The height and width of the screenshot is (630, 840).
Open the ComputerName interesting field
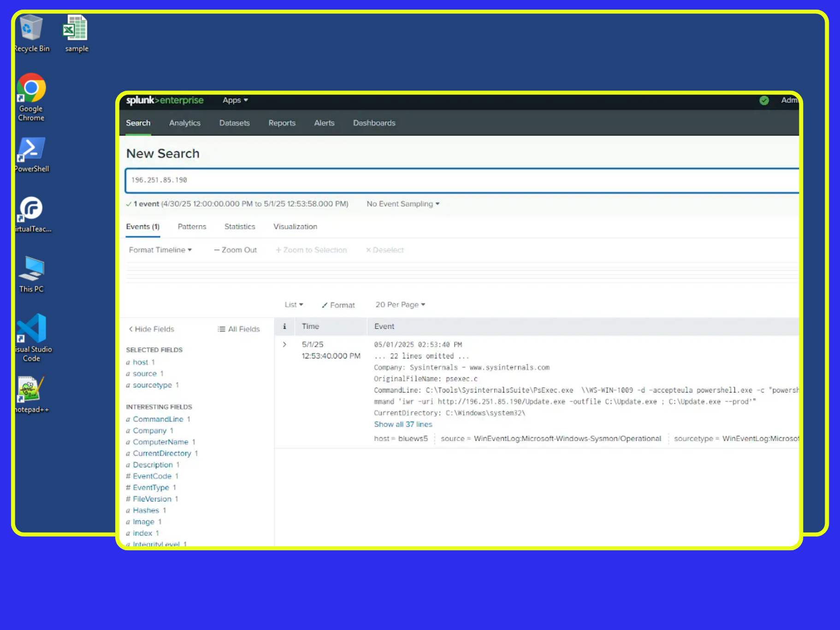pos(160,442)
